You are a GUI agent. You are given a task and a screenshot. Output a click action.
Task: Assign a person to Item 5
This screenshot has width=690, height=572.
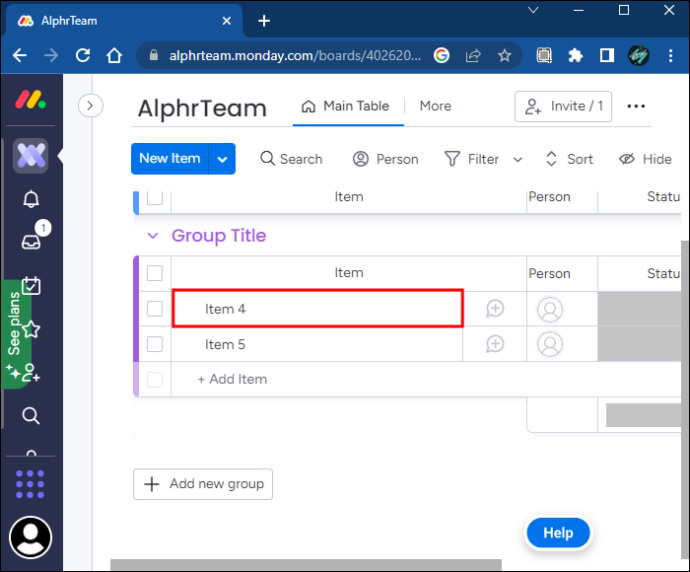click(x=550, y=344)
